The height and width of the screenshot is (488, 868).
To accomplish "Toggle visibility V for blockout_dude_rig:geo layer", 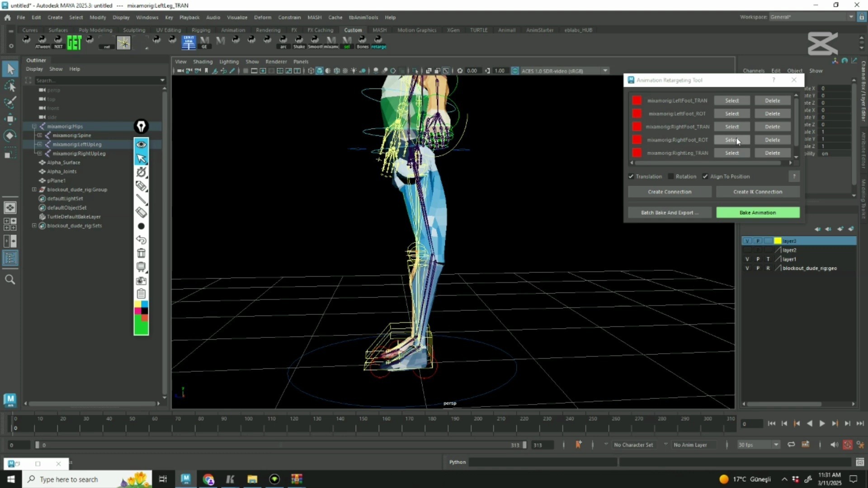I will (747, 268).
